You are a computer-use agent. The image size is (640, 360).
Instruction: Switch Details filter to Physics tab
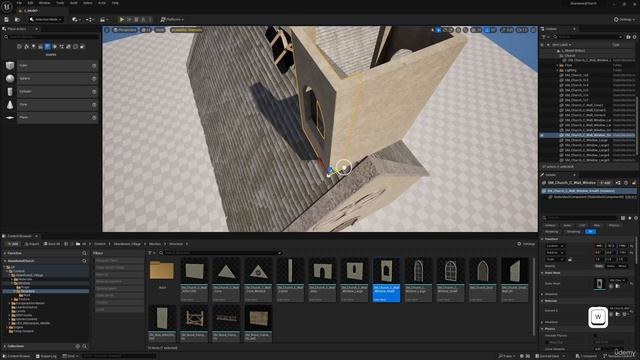pyautogui.click(x=614, y=225)
